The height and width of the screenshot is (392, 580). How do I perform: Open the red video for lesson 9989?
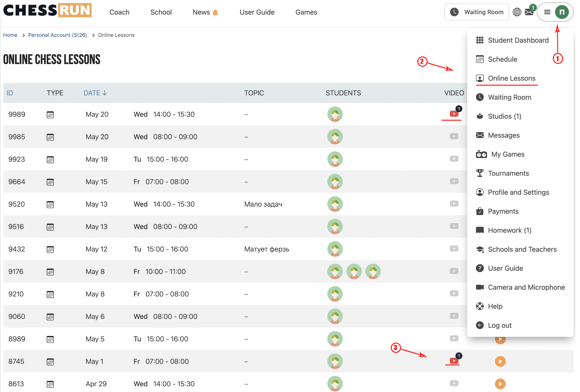point(454,114)
